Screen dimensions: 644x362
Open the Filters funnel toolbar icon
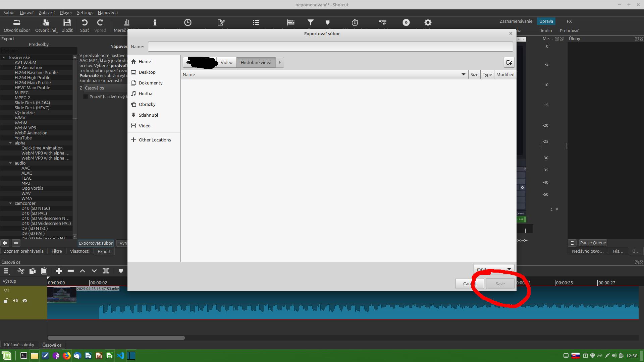[x=311, y=22]
